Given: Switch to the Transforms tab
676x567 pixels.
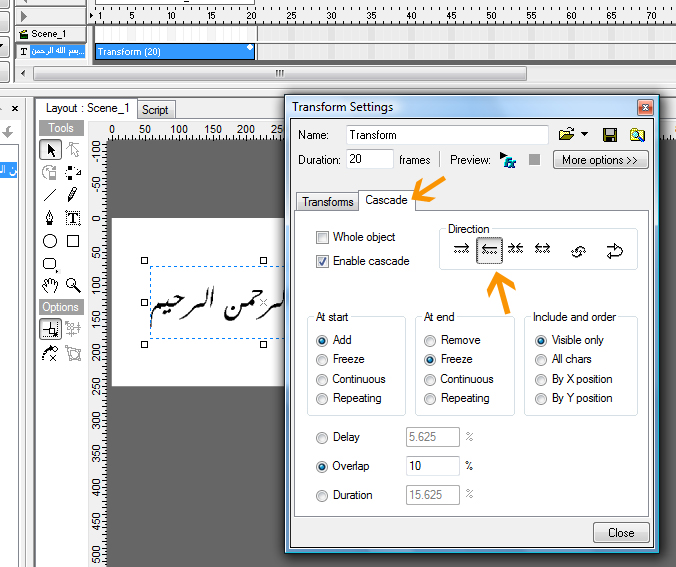Looking at the screenshot, I should [x=328, y=201].
